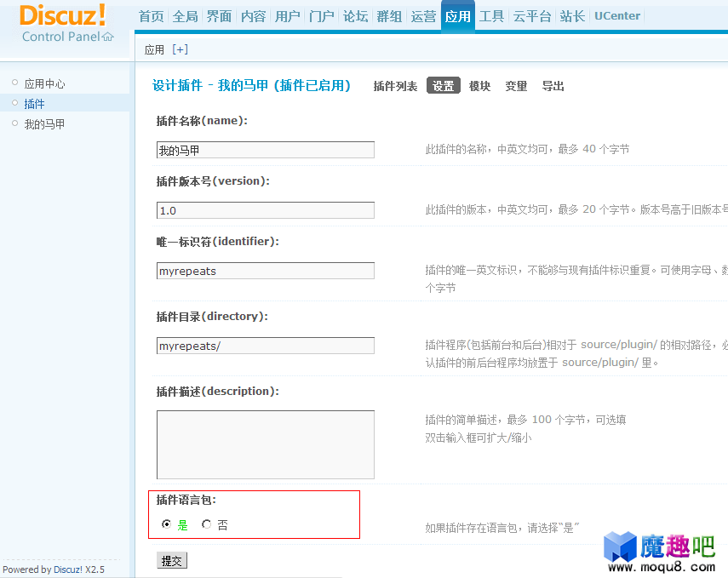Open the 站长 top menu
Viewport: 728px width, 578px height.
click(x=572, y=16)
